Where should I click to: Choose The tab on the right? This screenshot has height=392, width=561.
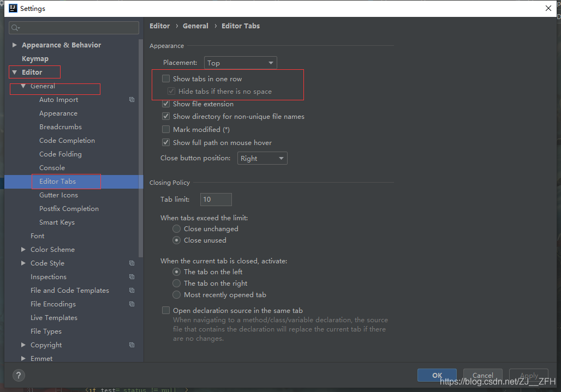[176, 284]
